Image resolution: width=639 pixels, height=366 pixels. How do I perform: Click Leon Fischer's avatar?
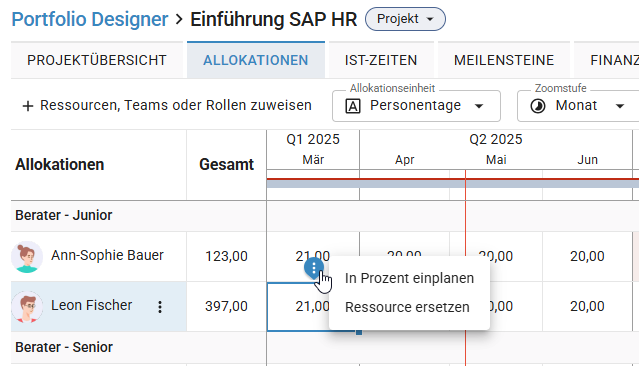pos(27,306)
